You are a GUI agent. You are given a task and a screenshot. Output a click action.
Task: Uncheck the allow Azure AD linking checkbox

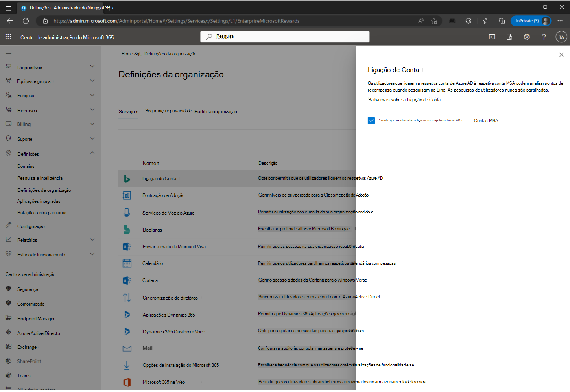[x=371, y=120]
